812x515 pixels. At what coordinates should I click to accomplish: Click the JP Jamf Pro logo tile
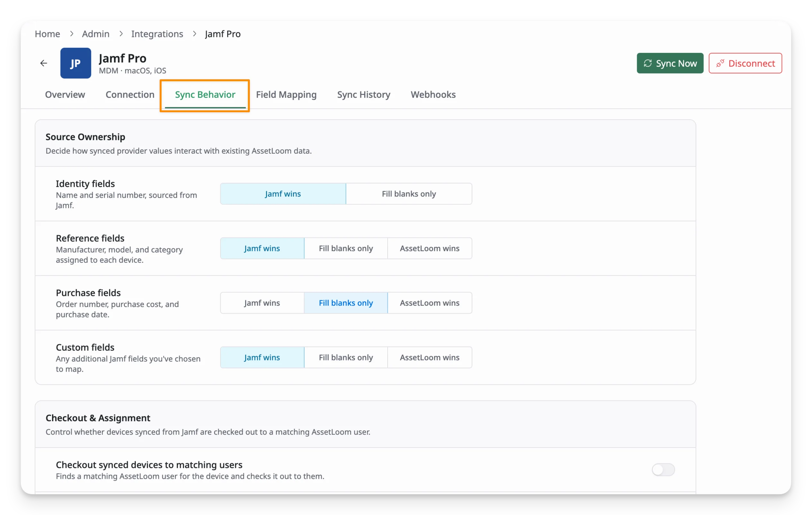75,63
